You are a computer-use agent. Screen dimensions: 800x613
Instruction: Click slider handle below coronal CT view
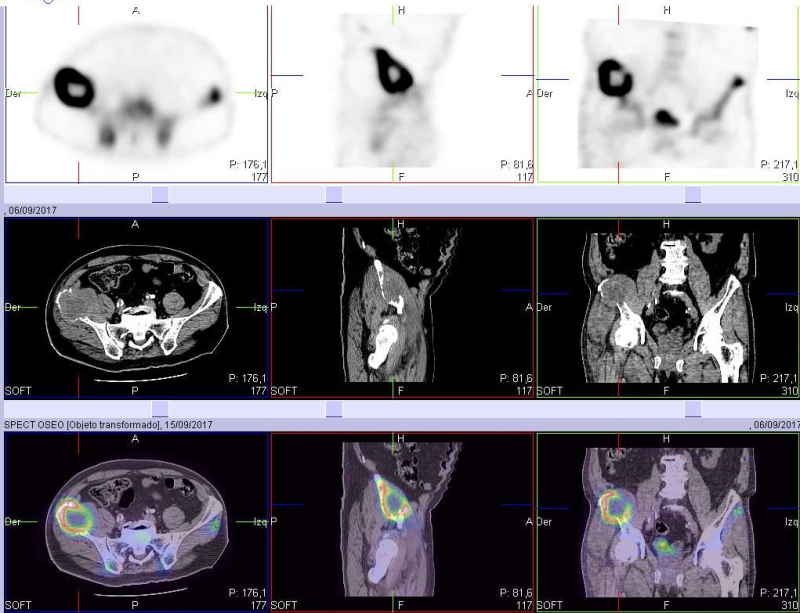693,409
